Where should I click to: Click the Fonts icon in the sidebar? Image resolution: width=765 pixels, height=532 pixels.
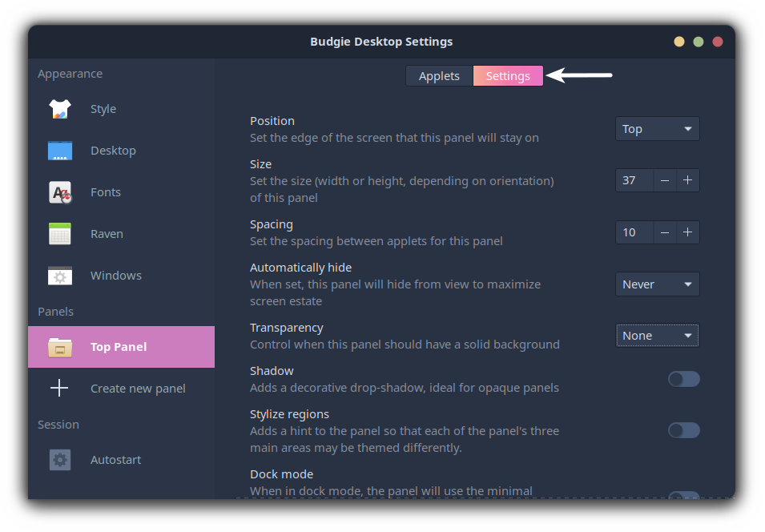[x=59, y=191]
